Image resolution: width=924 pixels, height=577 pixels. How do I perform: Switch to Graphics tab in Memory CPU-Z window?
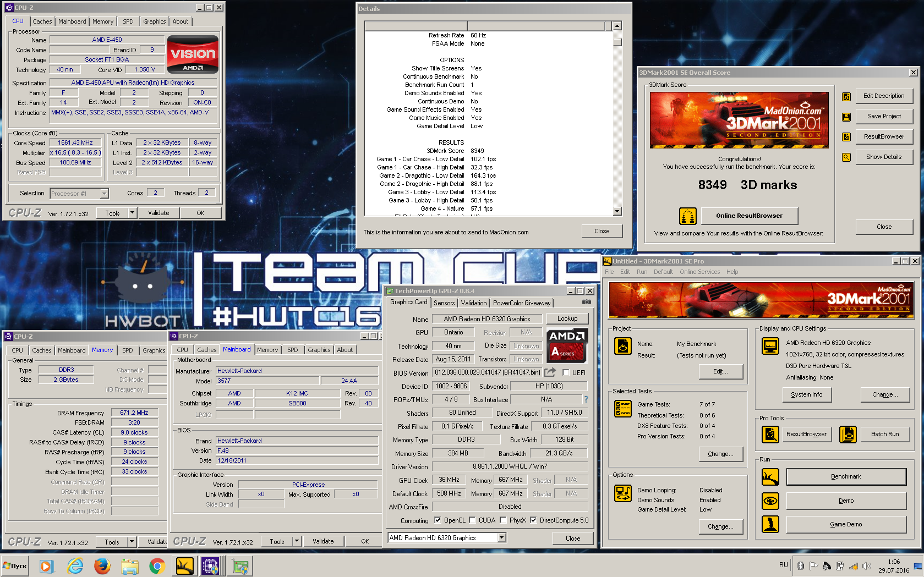154,350
